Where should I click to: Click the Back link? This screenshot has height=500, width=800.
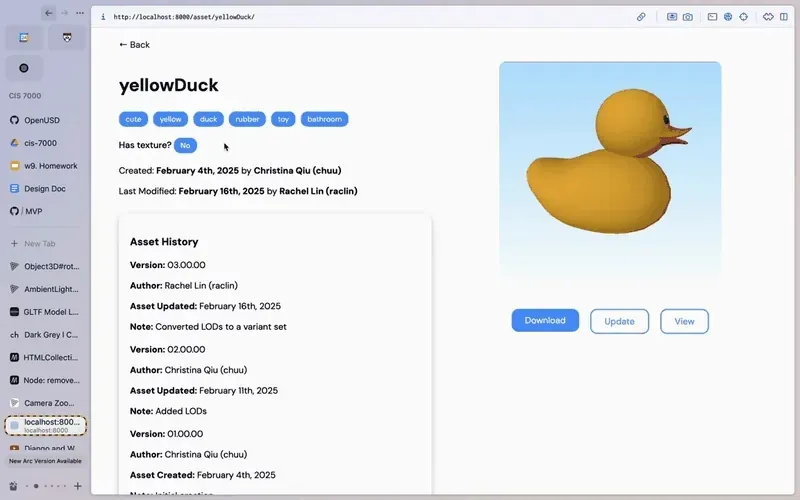pos(134,45)
